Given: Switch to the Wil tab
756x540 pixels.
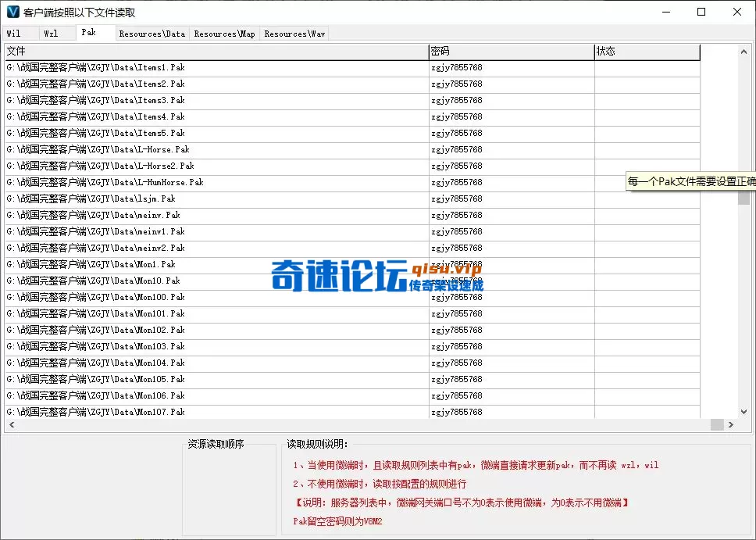Looking at the screenshot, I should [14, 34].
